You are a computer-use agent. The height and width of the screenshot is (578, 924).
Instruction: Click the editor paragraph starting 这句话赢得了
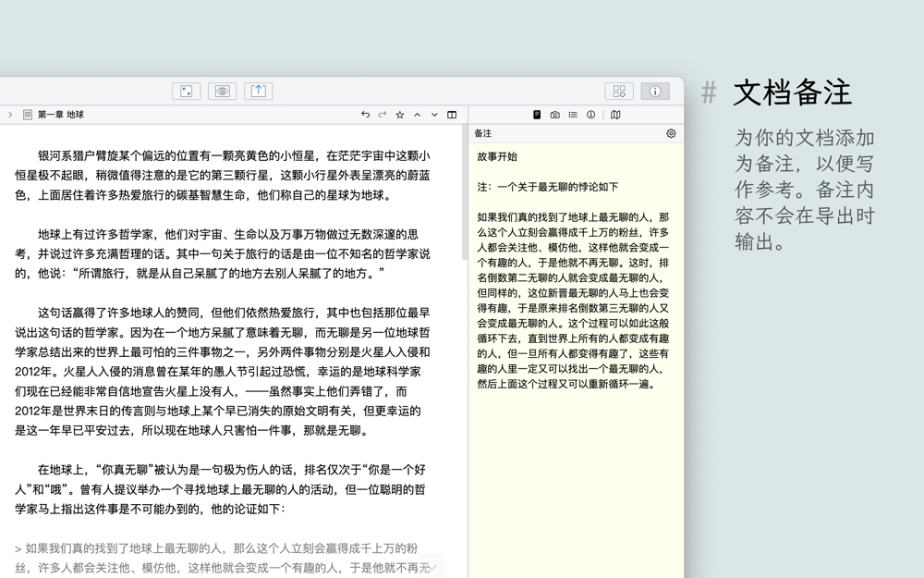pos(223,372)
